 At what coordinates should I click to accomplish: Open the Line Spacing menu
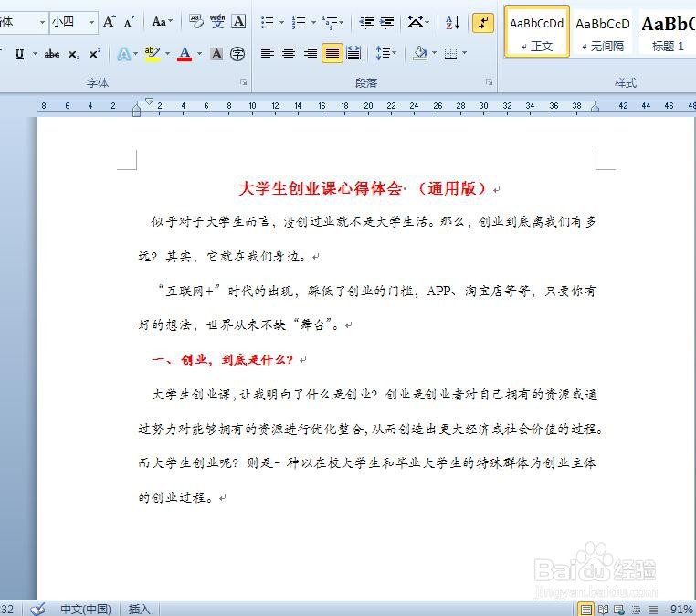coord(385,54)
